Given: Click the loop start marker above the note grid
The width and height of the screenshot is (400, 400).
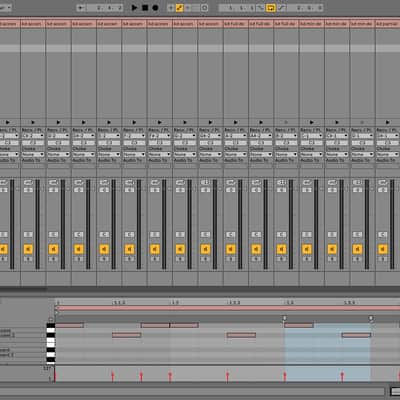Looking at the screenshot, I should tap(285, 318).
